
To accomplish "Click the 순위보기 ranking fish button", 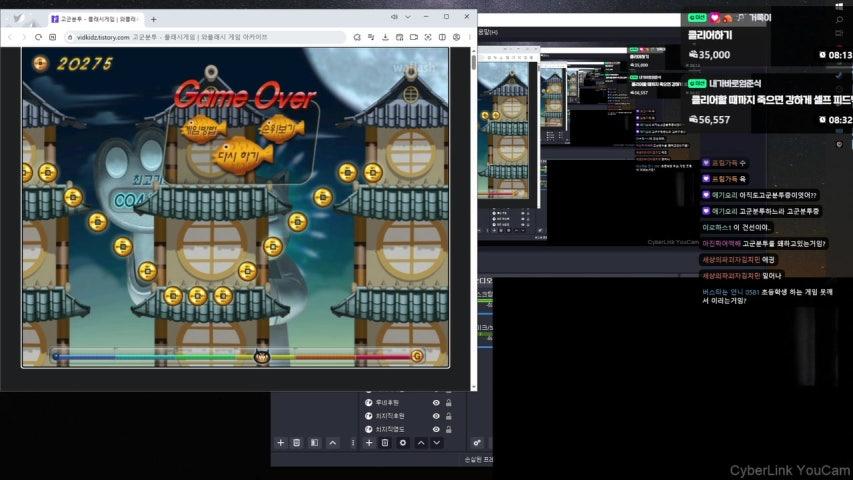I will (281, 129).
